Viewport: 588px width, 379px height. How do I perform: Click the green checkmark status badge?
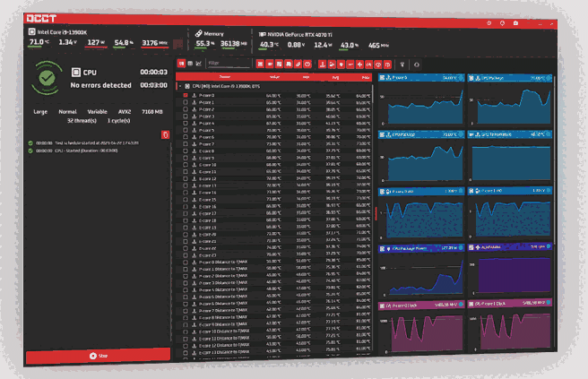(x=47, y=78)
